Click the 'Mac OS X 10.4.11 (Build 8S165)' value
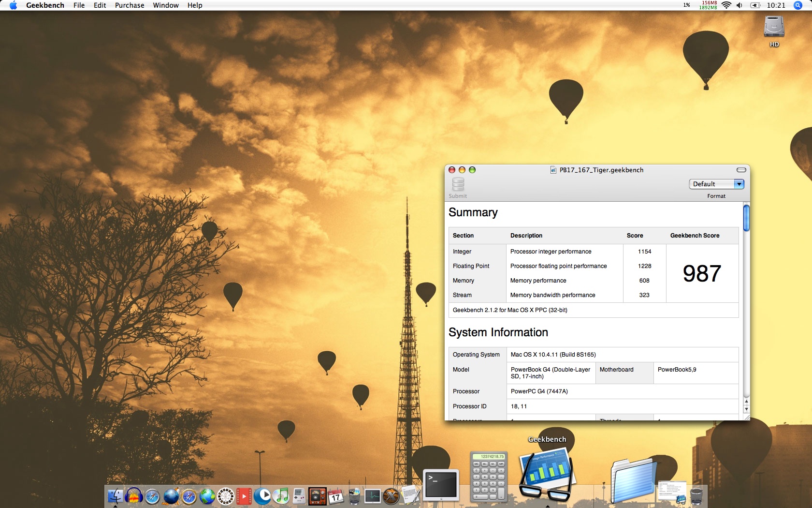The height and width of the screenshot is (508, 812). (553, 355)
